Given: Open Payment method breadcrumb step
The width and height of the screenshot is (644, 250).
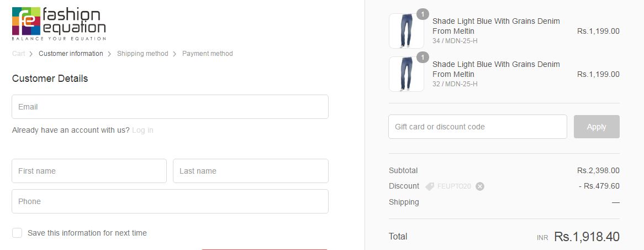Looking at the screenshot, I should coord(208,54).
